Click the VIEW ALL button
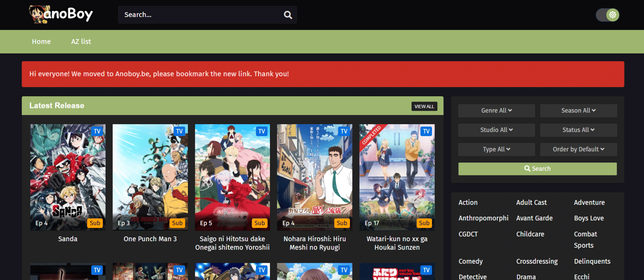Image resolution: width=644 pixels, height=280 pixels. [424, 106]
